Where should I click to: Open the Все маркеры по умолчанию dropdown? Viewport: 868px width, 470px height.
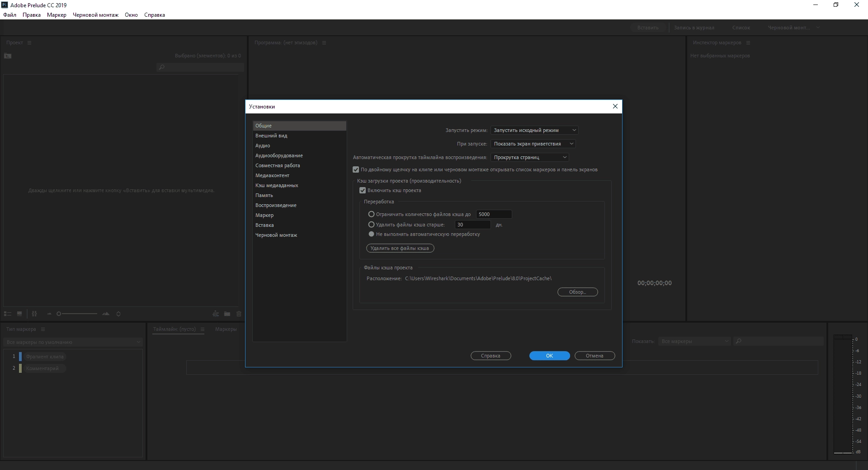[73, 342]
